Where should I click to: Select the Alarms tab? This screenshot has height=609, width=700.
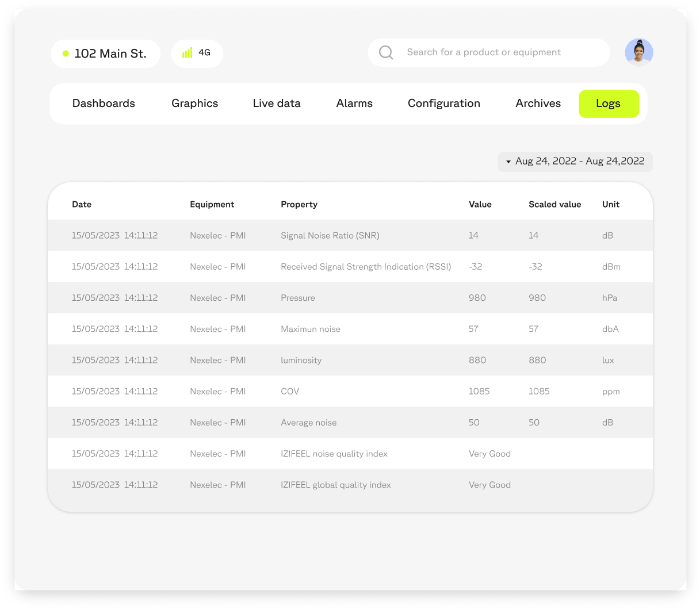pos(354,104)
